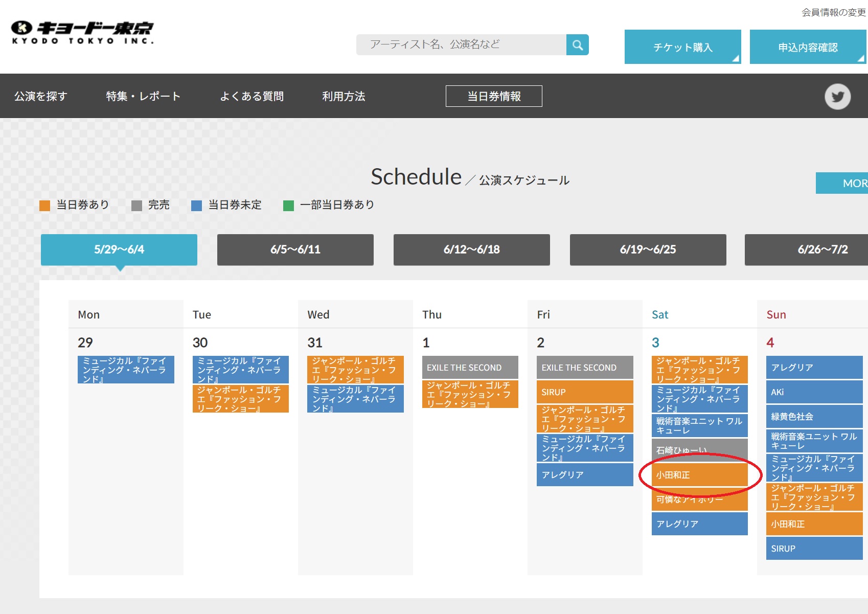This screenshot has width=868, height=614.
Task: Open Thursday ジャンポール・ゴルチエ event
Action: pos(470,394)
